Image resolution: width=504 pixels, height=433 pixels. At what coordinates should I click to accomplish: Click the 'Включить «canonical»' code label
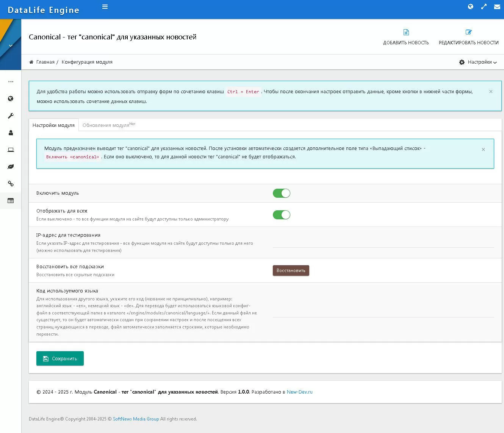72,157
